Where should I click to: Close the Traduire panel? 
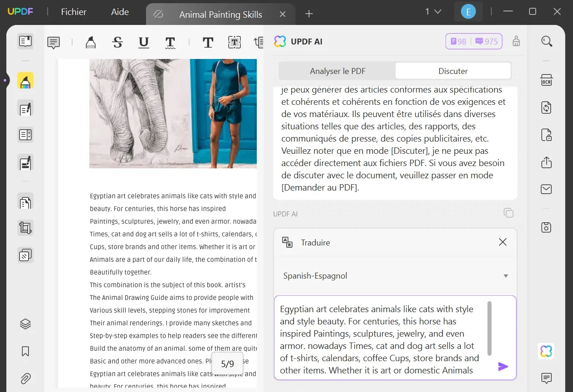(x=502, y=242)
